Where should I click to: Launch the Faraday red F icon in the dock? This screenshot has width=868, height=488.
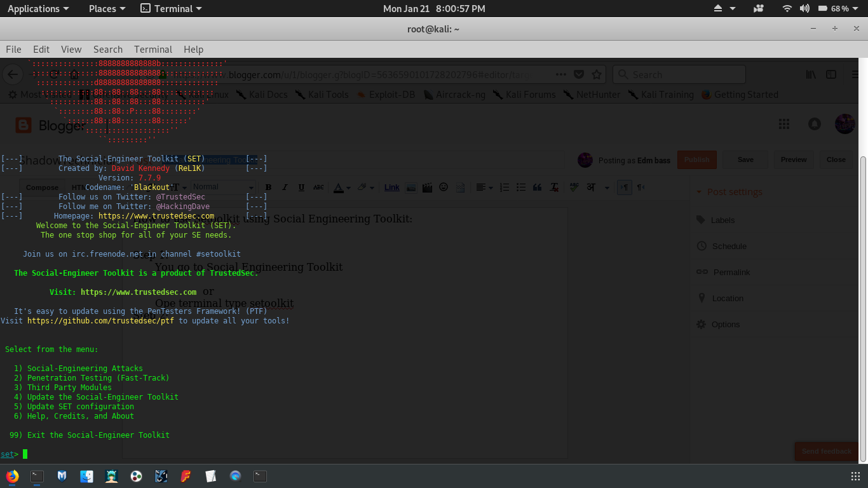(186, 475)
